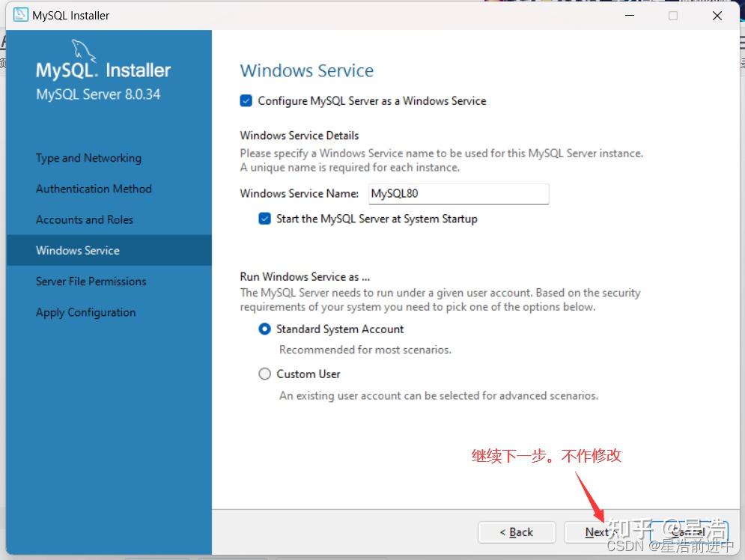Choose the Custom User radio button
745x560 pixels.
(264, 374)
